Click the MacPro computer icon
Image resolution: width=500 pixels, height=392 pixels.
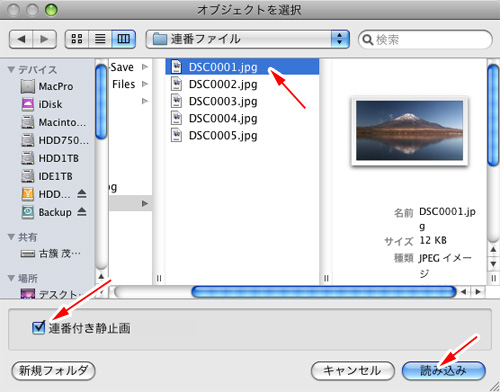tap(28, 87)
